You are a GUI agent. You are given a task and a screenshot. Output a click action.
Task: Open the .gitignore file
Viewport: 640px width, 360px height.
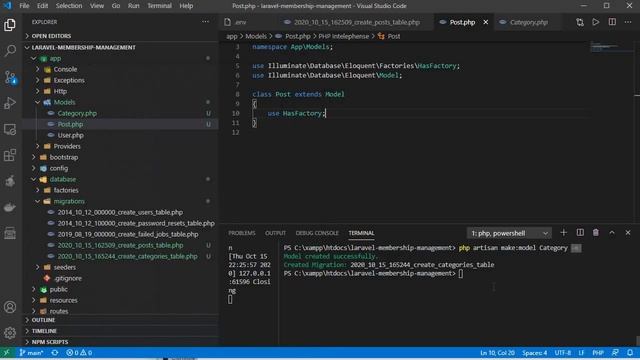[67, 278]
